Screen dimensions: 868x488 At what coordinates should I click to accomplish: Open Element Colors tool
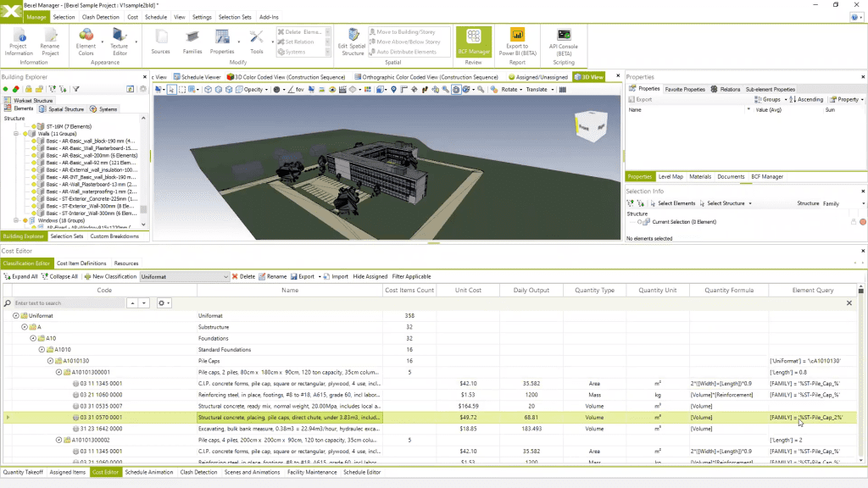[x=86, y=42]
